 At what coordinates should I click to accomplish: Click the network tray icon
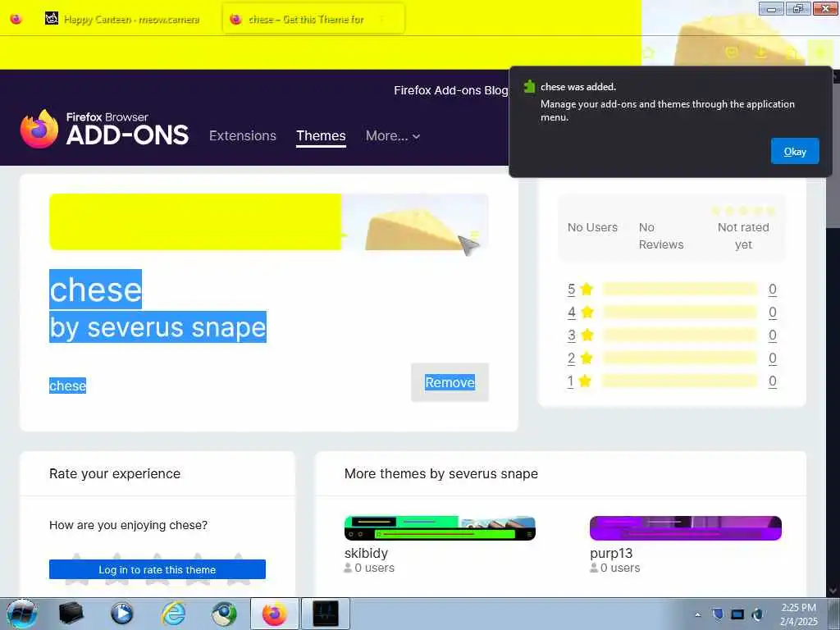coord(737,614)
